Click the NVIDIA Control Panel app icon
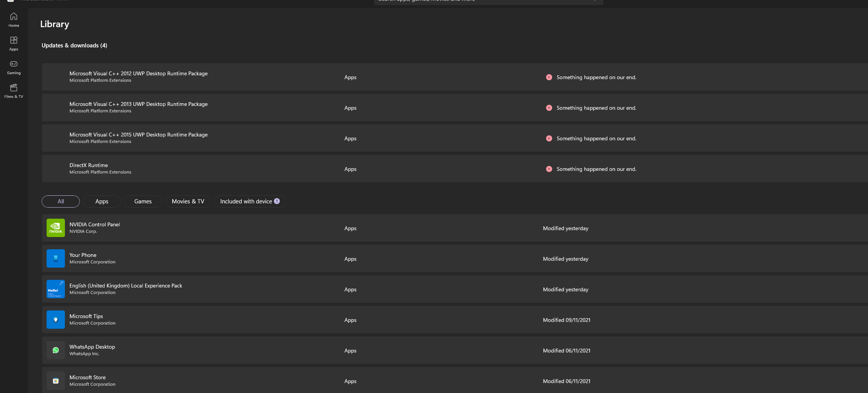The width and height of the screenshot is (868, 393). (56, 228)
